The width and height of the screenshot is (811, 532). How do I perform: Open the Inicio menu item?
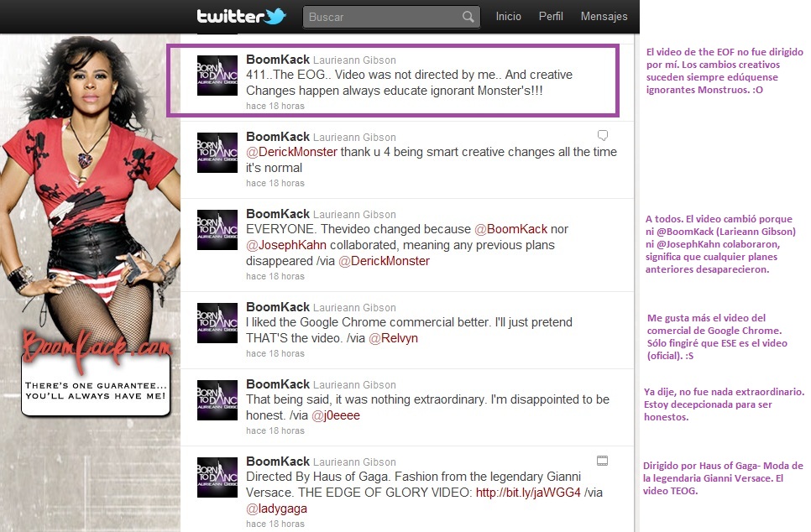[x=509, y=16]
